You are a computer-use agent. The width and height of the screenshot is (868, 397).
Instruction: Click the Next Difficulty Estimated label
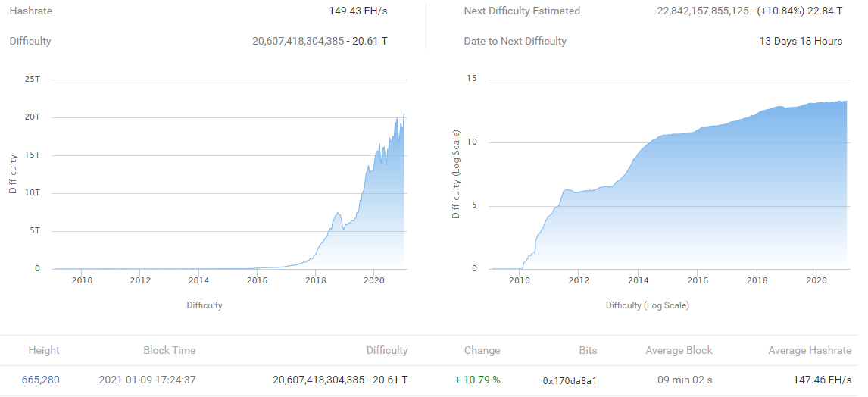coord(522,11)
